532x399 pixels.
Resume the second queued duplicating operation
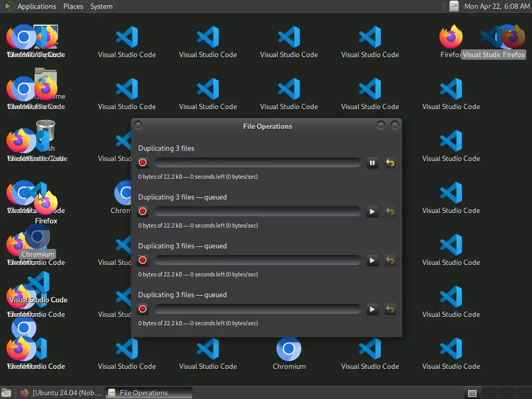click(x=372, y=261)
